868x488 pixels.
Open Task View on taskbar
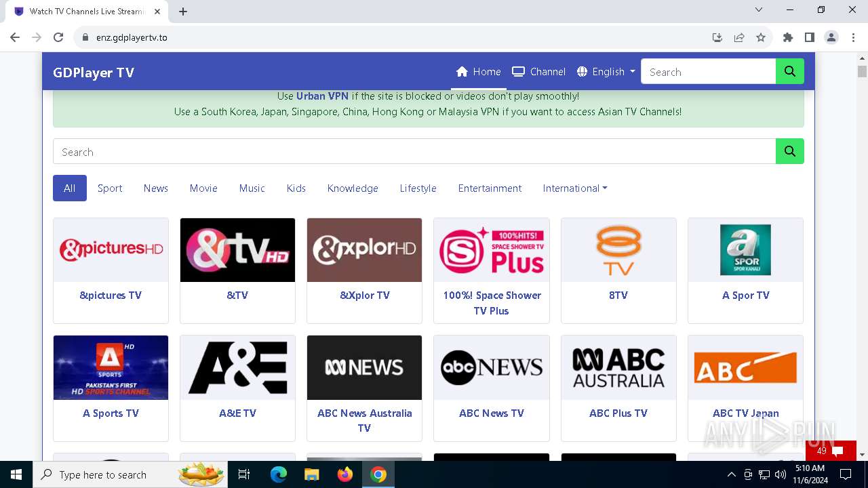[x=244, y=474]
